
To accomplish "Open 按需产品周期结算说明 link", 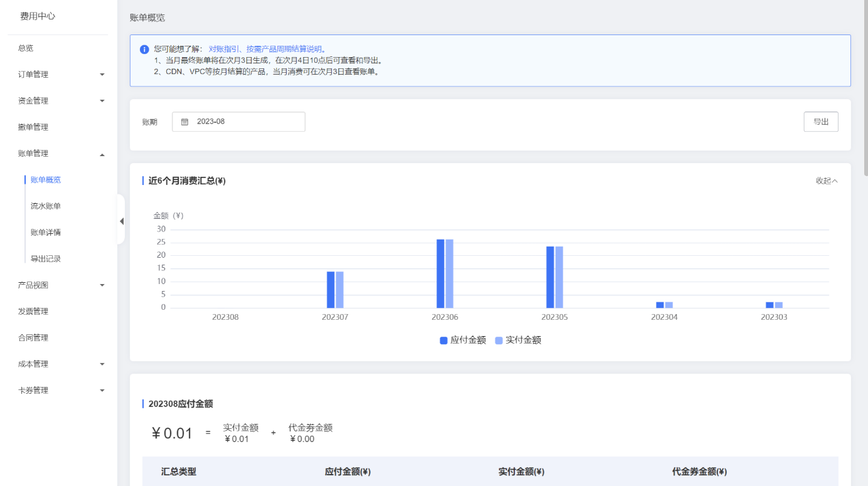I will (x=283, y=49).
